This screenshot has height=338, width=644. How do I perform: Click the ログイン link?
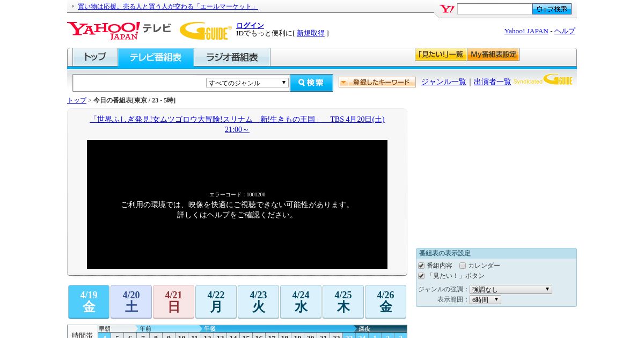pos(250,25)
